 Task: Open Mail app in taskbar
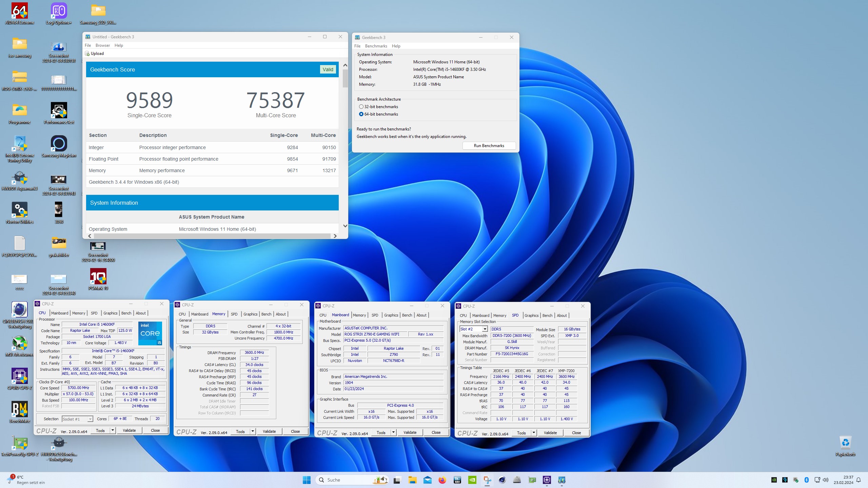pyautogui.click(x=427, y=480)
